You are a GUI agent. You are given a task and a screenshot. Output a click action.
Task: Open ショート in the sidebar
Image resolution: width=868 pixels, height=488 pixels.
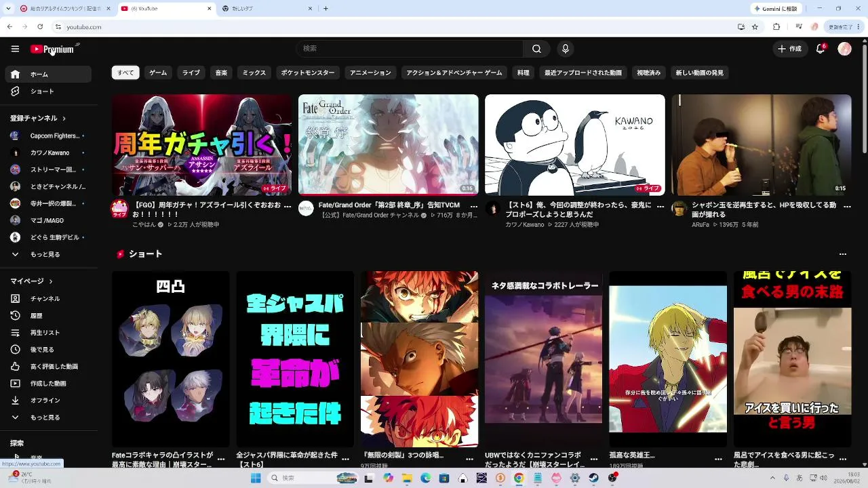[x=48, y=91]
